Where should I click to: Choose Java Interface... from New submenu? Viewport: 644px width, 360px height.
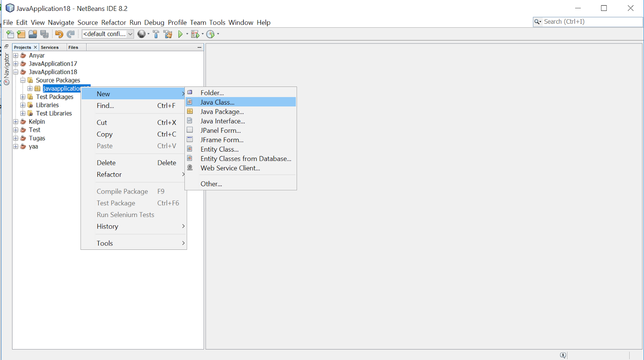pyautogui.click(x=241, y=121)
